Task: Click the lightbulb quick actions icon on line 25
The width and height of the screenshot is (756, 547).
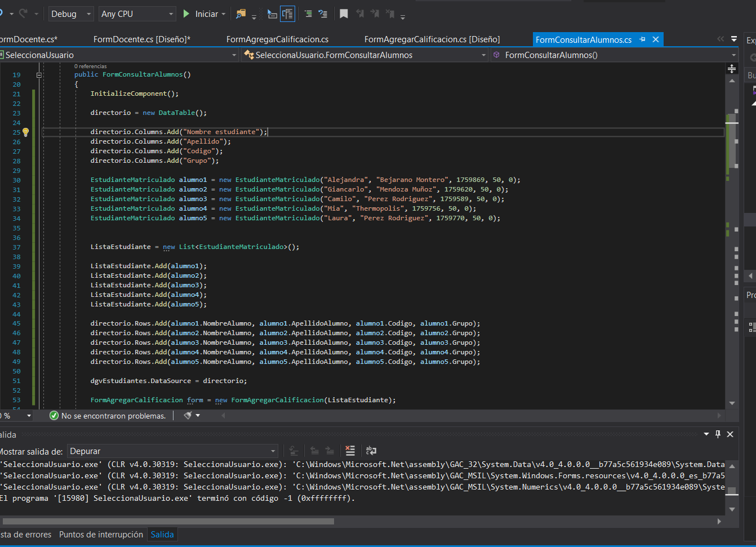Action: 25,132
